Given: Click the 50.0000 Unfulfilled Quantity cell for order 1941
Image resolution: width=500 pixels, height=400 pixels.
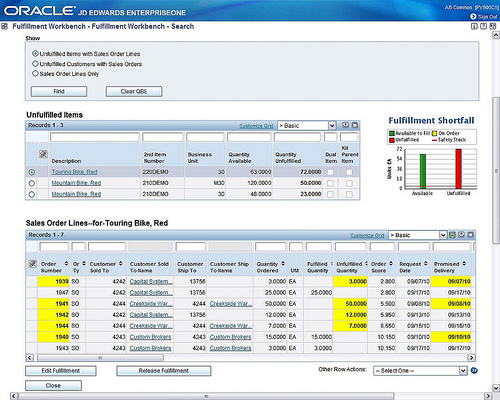Looking at the screenshot, I should click(x=350, y=304).
